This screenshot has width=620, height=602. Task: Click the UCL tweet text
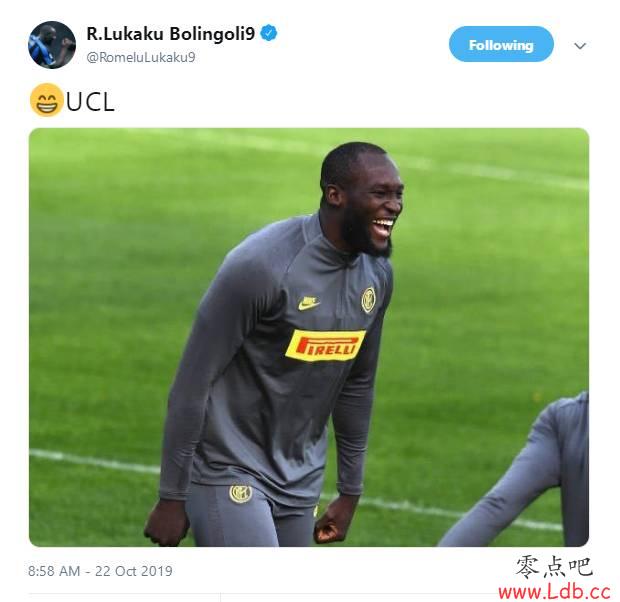pyautogui.click(x=90, y=102)
